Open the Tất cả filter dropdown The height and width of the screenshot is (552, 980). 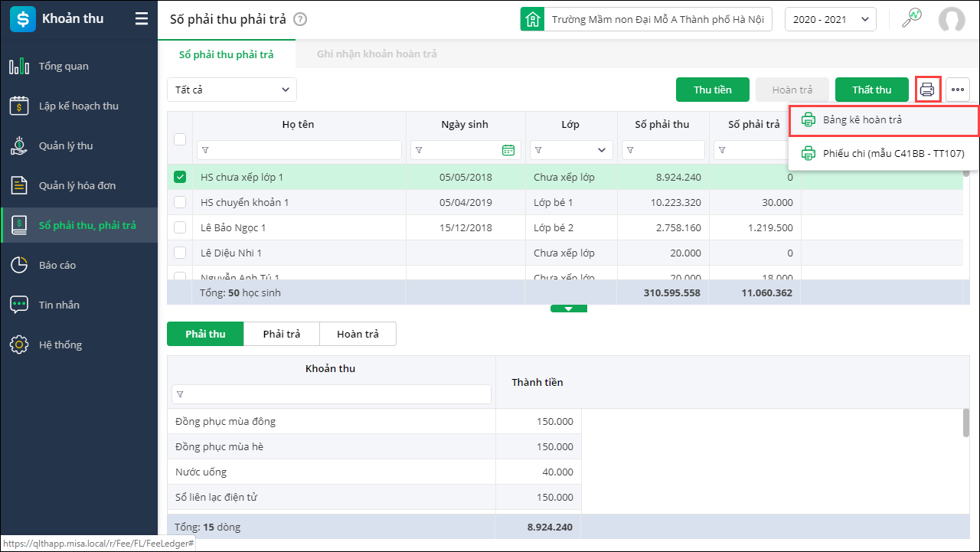232,90
